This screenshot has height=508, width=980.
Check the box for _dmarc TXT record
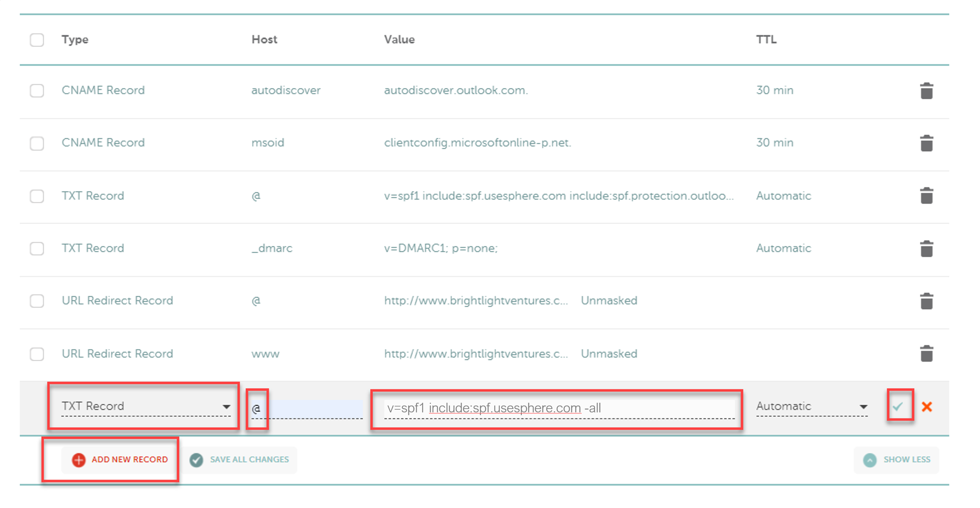tap(37, 248)
